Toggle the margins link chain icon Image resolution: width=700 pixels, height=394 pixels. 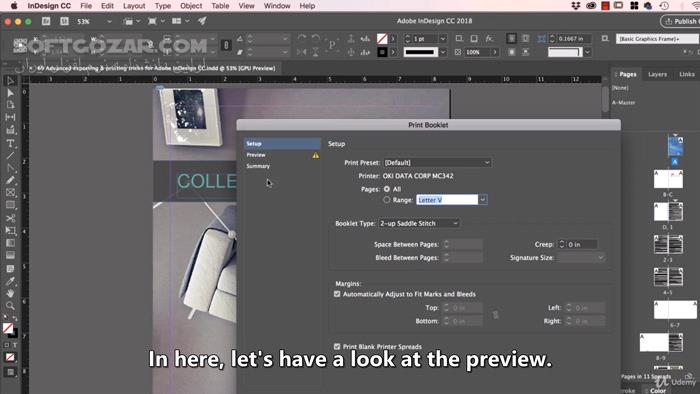[496, 315]
